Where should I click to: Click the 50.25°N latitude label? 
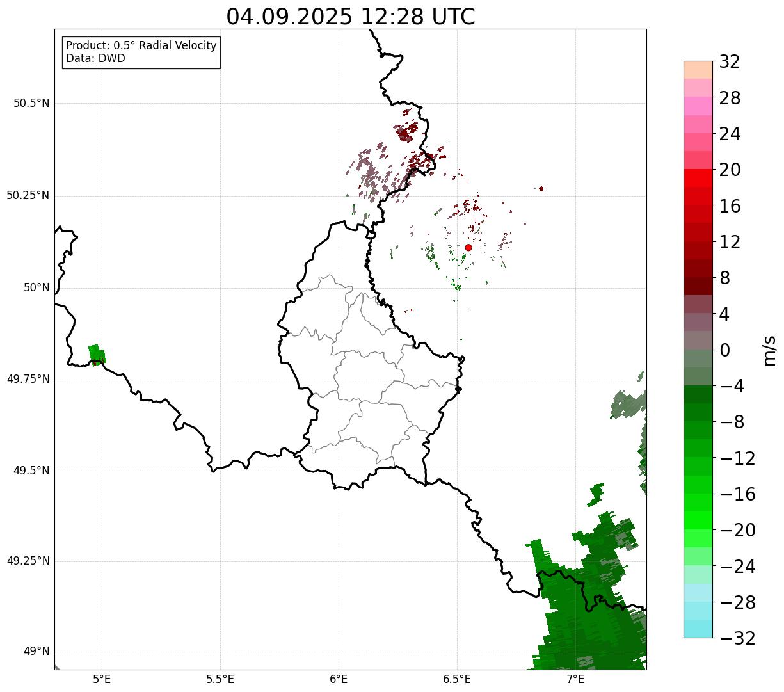pyautogui.click(x=28, y=195)
